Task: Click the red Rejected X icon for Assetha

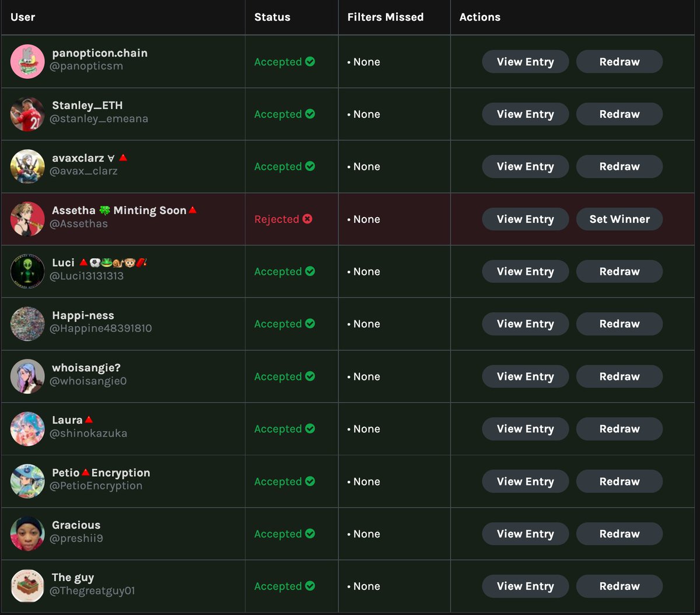Action: tap(307, 219)
